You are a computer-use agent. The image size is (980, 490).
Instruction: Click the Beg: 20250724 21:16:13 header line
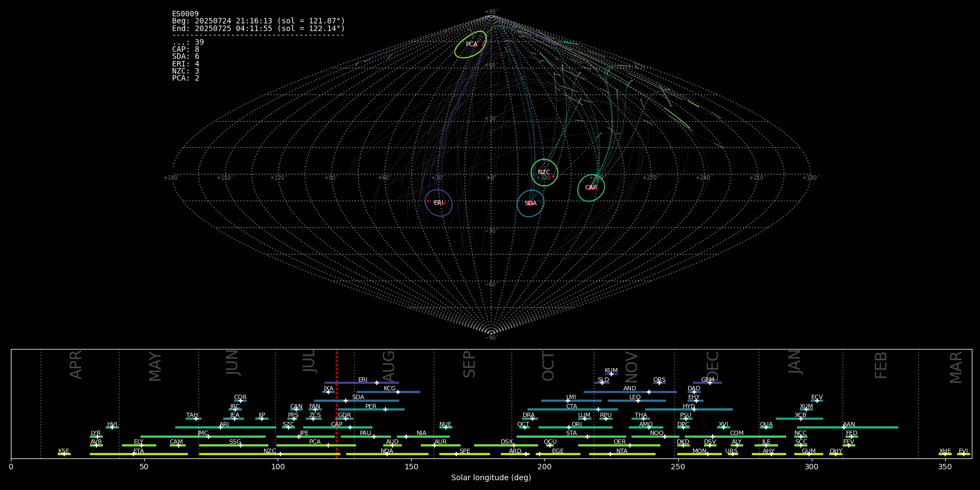pyautogui.click(x=259, y=21)
